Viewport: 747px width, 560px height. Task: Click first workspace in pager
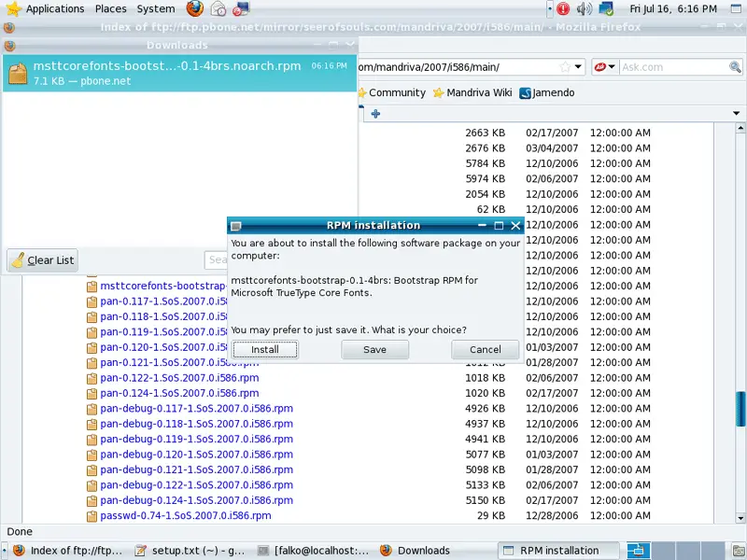638,551
